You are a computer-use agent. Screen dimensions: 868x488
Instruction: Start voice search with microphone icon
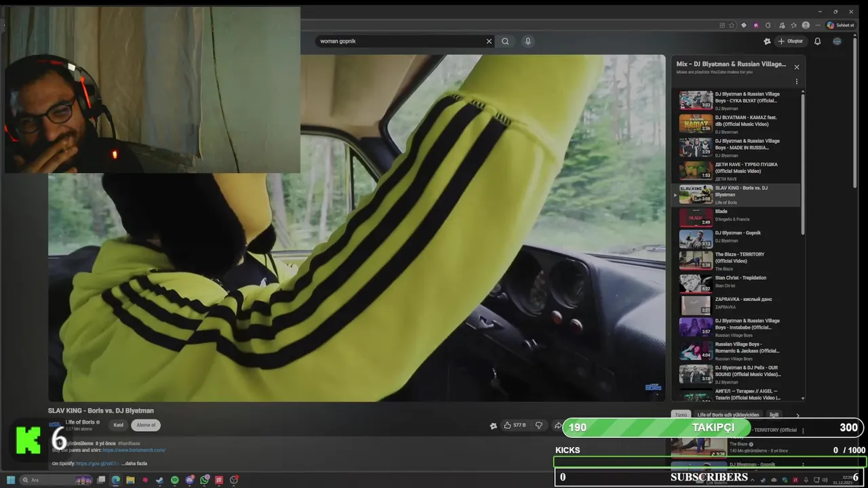point(528,41)
